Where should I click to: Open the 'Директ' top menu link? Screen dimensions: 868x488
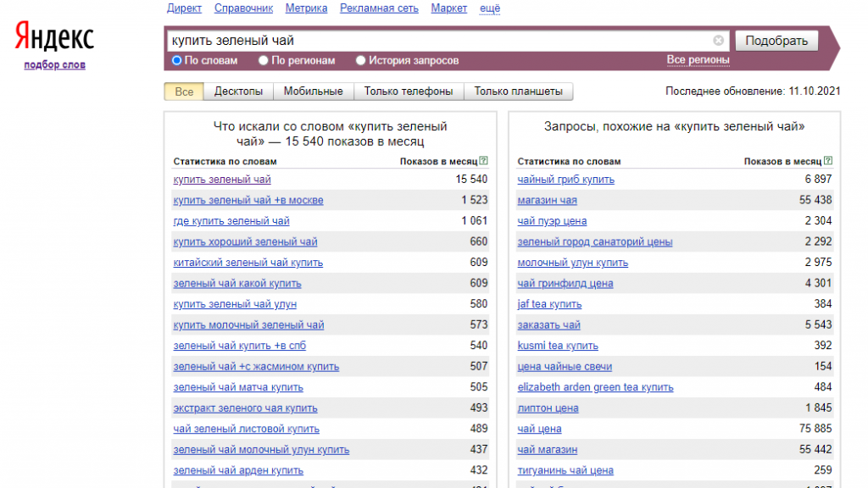(x=184, y=8)
